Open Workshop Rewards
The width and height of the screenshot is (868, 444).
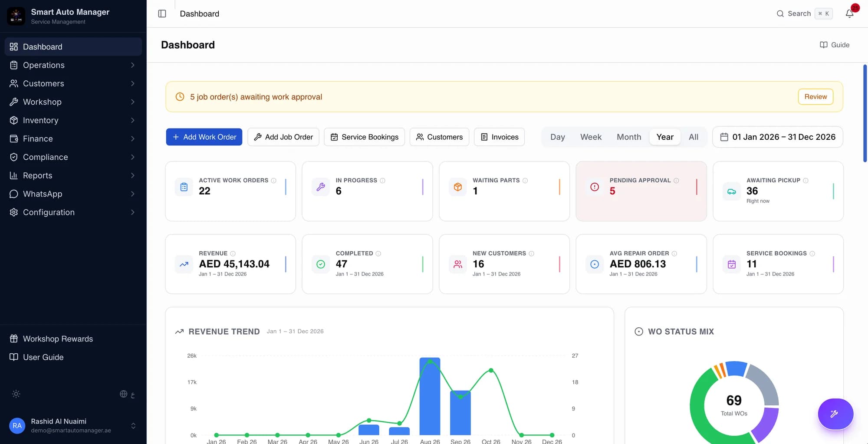(73, 339)
